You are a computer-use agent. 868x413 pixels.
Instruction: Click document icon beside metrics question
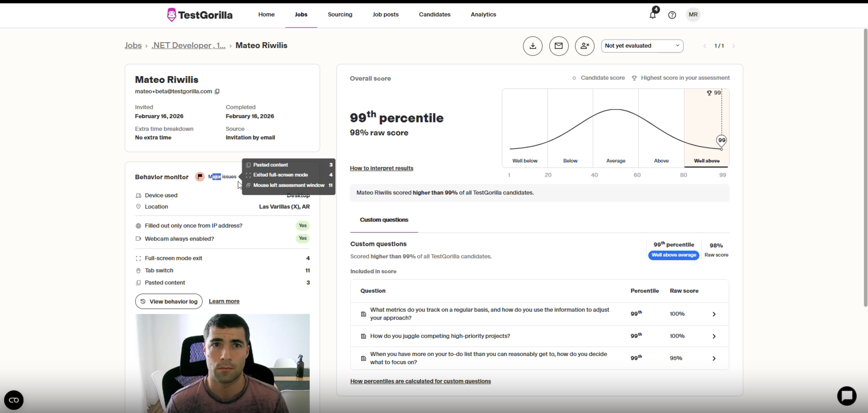[x=363, y=314]
